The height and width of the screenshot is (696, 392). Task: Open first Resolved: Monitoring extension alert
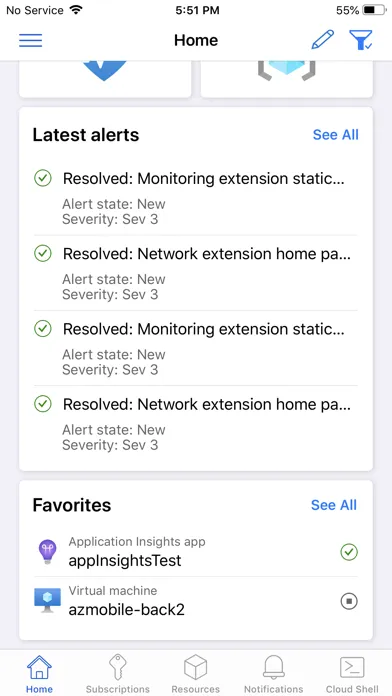tap(196, 198)
